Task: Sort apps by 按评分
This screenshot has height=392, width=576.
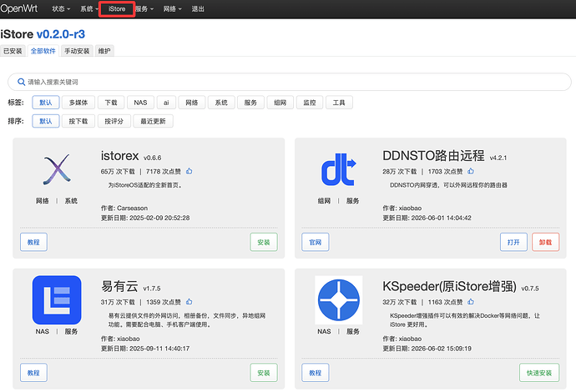Action: point(114,121)
